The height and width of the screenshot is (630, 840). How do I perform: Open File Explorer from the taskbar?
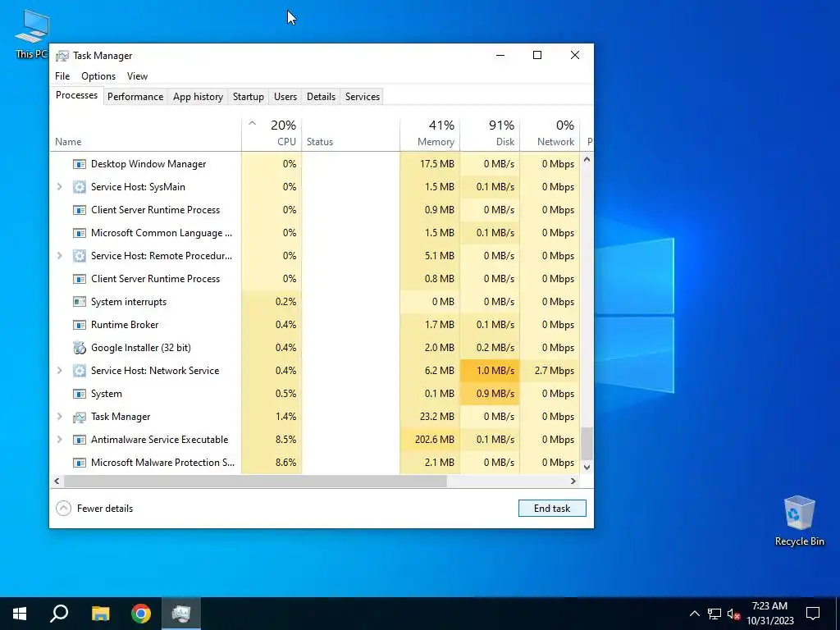click(100, 614)
